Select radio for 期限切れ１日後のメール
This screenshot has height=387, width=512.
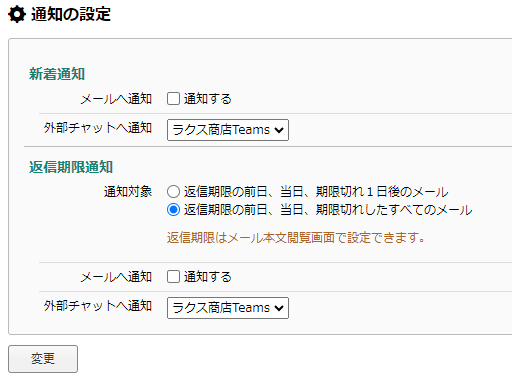[173, 192]
